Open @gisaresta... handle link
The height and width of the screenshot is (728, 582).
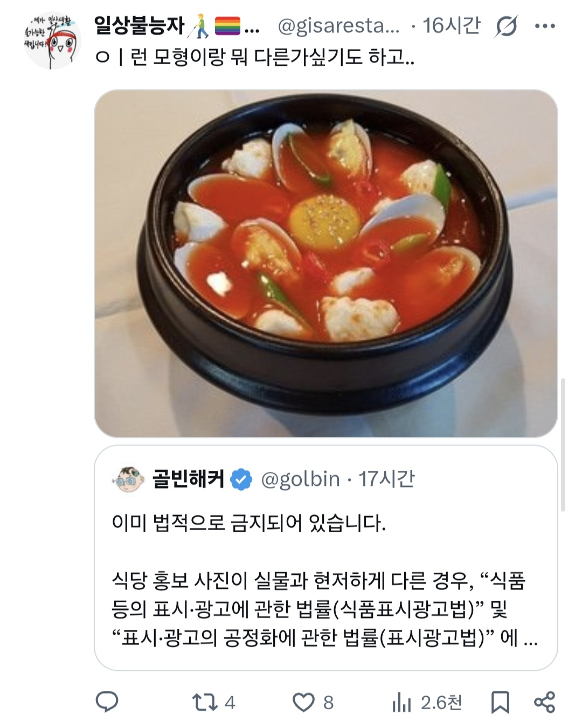point(339,25)
